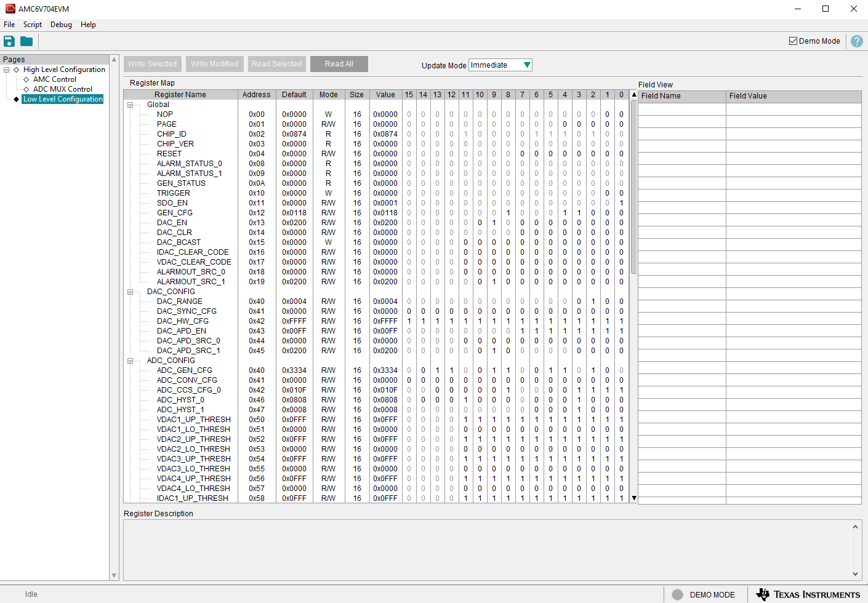Click Pages panel scroll up arrow
Viewport: 868px width, 603px height.
click(114, 60)
